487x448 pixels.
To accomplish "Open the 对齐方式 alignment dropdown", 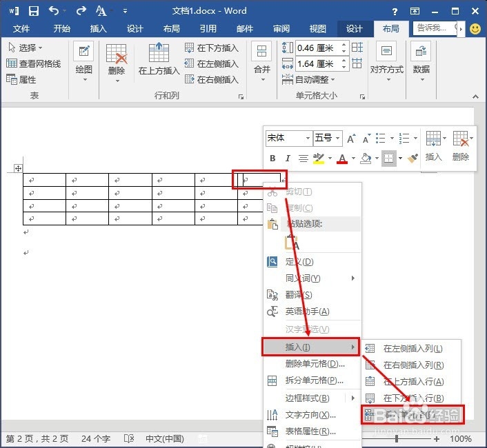I will pos(387,62).
